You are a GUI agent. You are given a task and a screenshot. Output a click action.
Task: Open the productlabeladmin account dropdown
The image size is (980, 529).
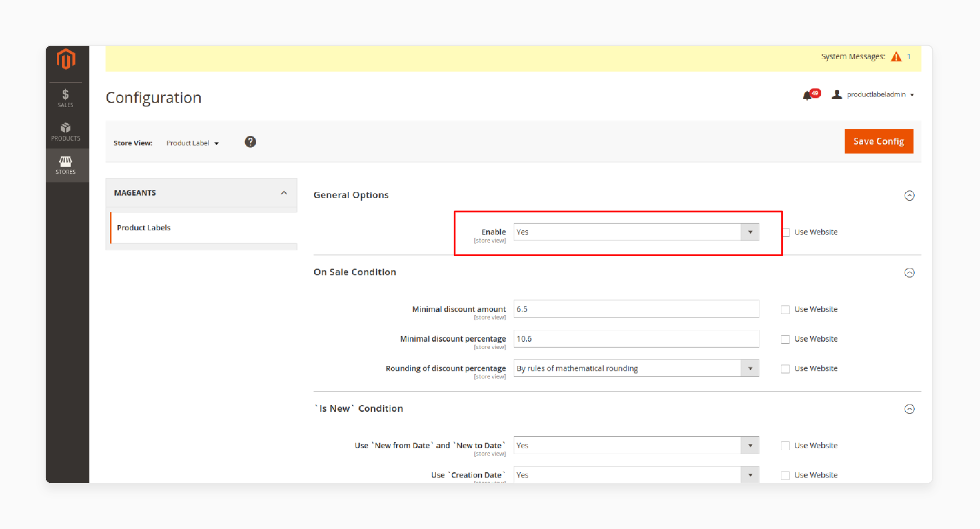pos(880,94)
